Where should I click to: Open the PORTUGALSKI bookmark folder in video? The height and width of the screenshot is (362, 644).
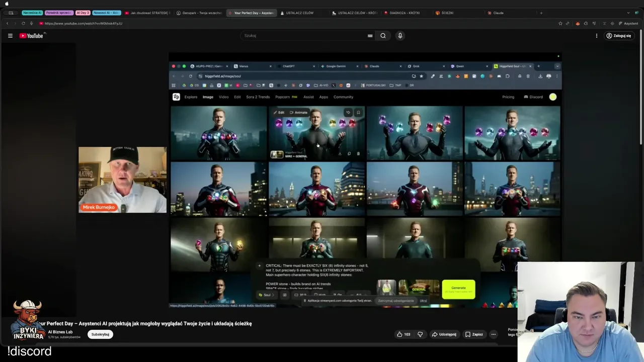coord(373,85)
